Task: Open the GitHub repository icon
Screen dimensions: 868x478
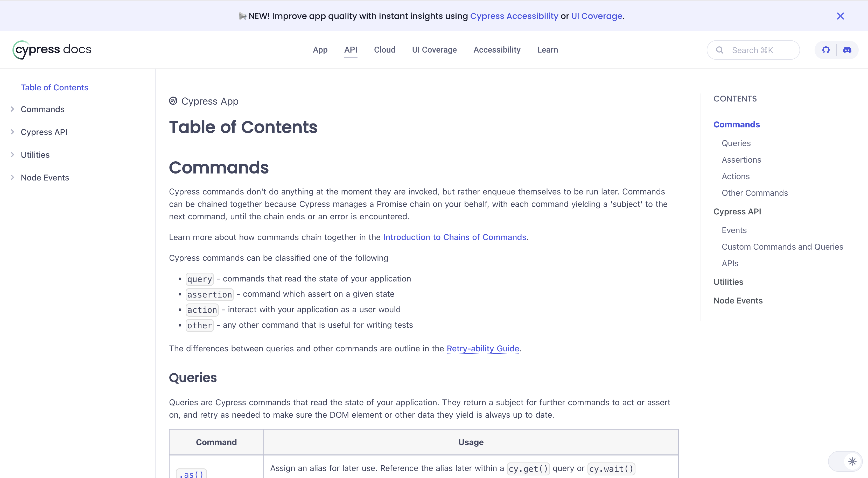Action: pyautogui.click(x=825, y=50)
